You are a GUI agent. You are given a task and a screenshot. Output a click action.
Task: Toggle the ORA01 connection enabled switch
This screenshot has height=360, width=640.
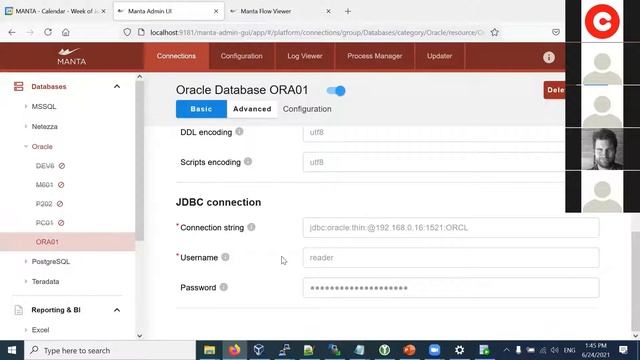(336, 91)
